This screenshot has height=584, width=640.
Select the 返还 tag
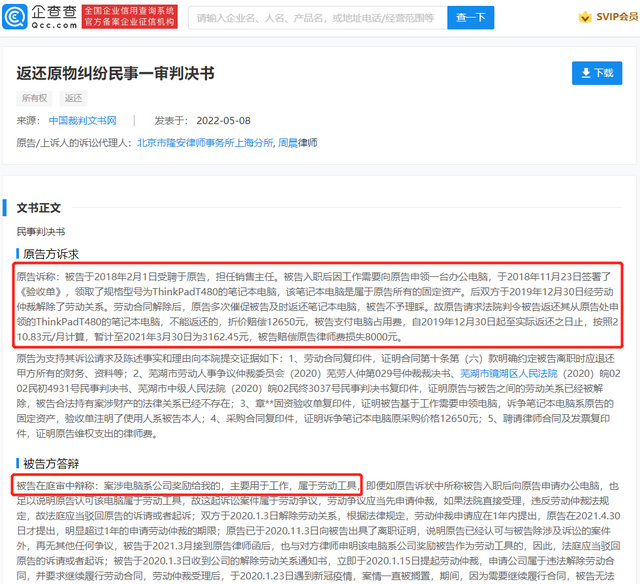point(74,98)
